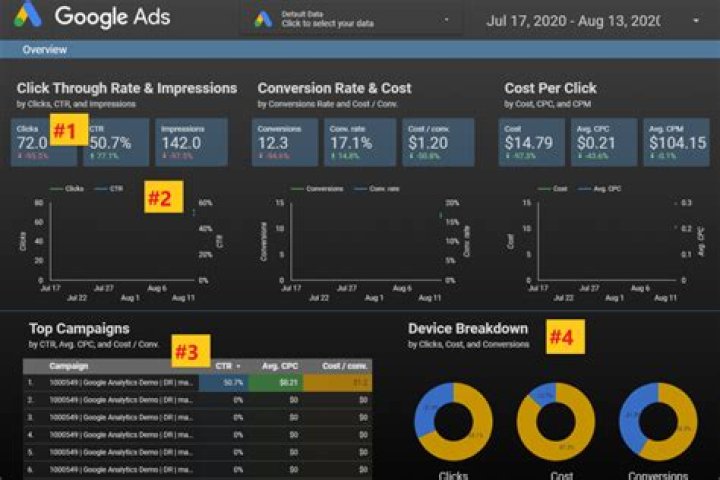The image size is (720, 480).
Task: Click the data source icon beside Default Data
Action: [x=264, y=20]
